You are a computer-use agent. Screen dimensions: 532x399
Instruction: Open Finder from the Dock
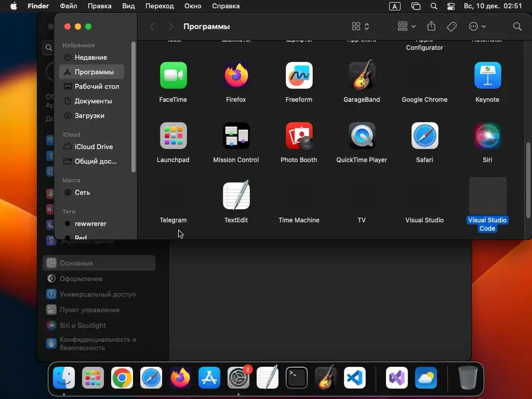point(64,378)
